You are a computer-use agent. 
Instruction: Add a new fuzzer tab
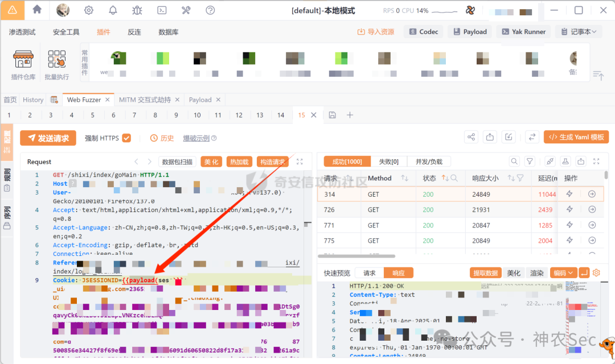point(350,115)
